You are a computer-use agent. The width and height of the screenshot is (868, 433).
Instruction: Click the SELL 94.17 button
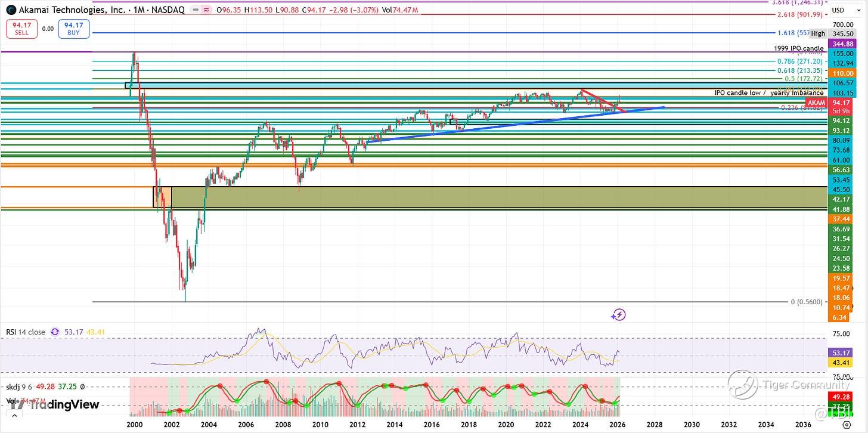[22, 29]
